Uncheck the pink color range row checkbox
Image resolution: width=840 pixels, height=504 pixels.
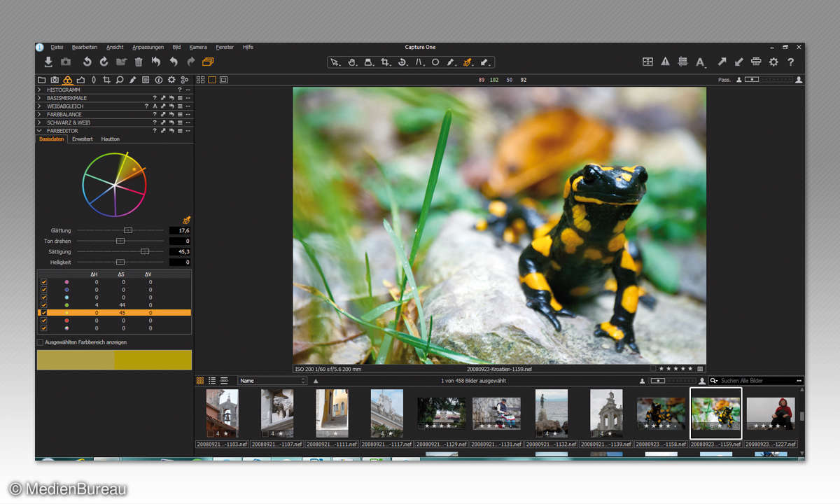pos(43,281)
